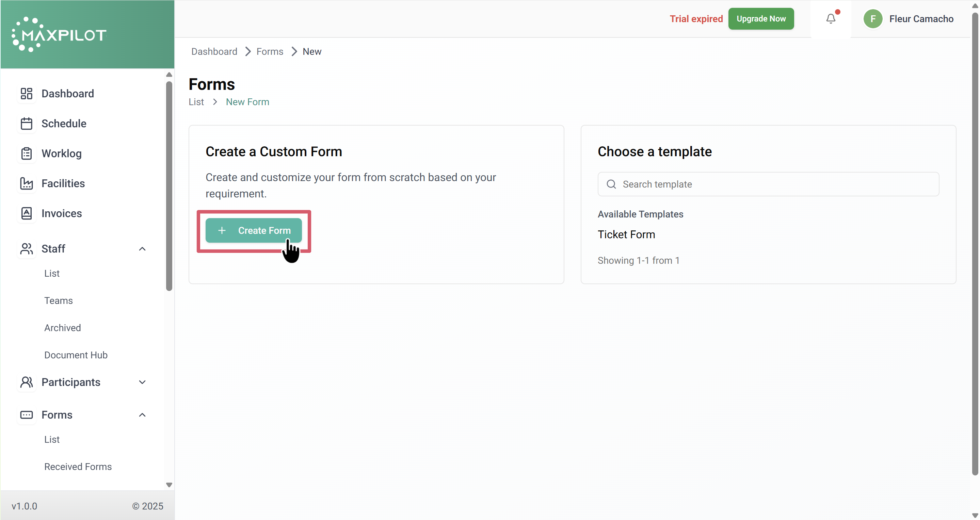Click the Worklog clipboard icon

point(26,153)
